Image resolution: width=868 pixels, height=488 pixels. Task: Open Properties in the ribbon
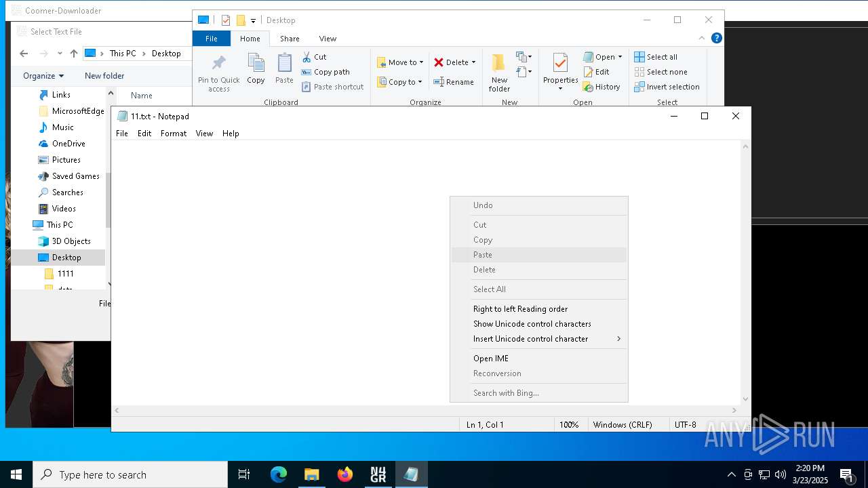point(560,70)
